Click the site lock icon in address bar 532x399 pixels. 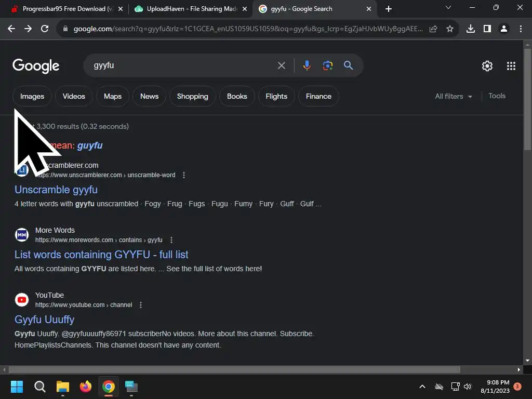tap(65, 29)
